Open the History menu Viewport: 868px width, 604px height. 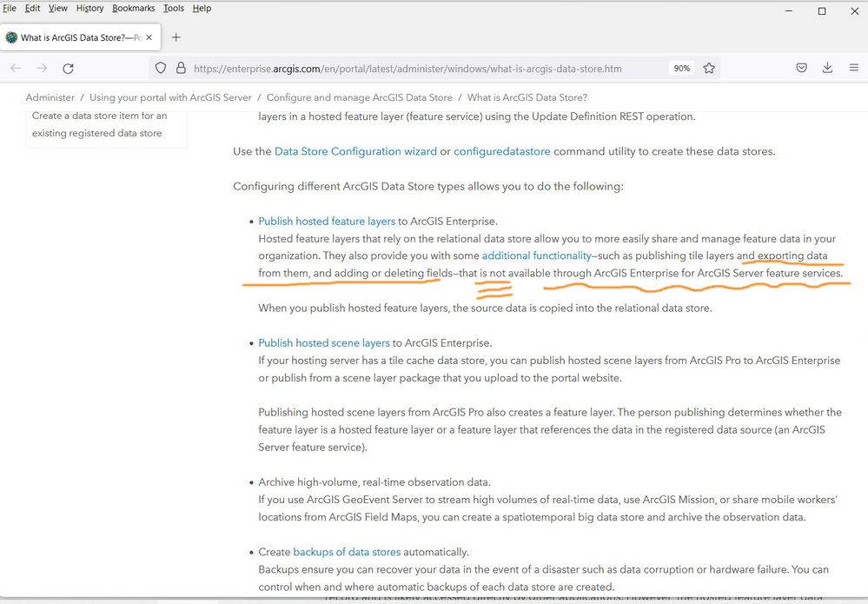(x=89, y=9)
